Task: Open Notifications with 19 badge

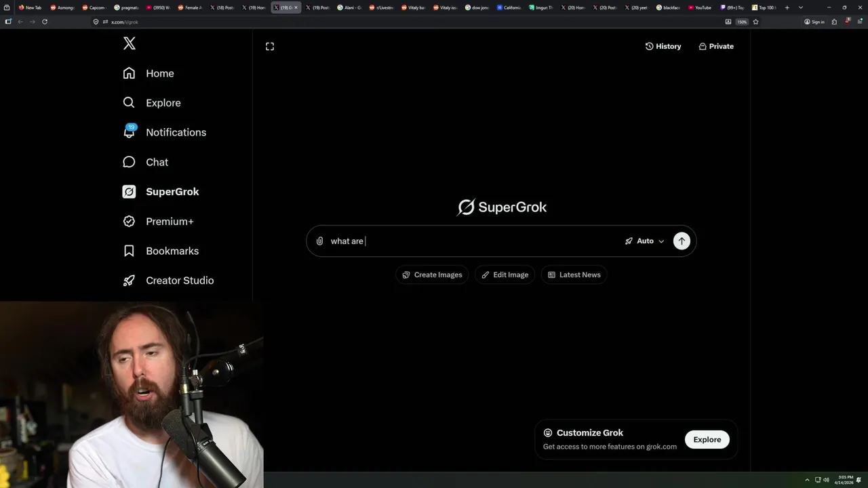Action: tap(164, 132)
